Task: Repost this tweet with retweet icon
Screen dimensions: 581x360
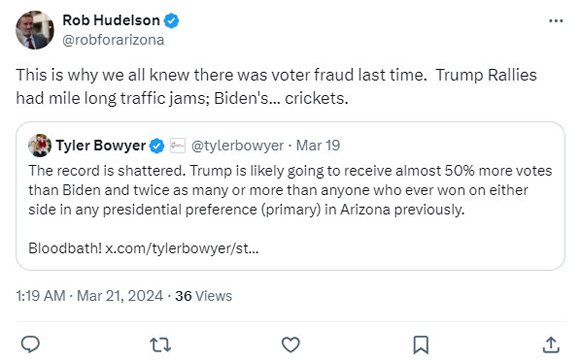Action: 160,344
